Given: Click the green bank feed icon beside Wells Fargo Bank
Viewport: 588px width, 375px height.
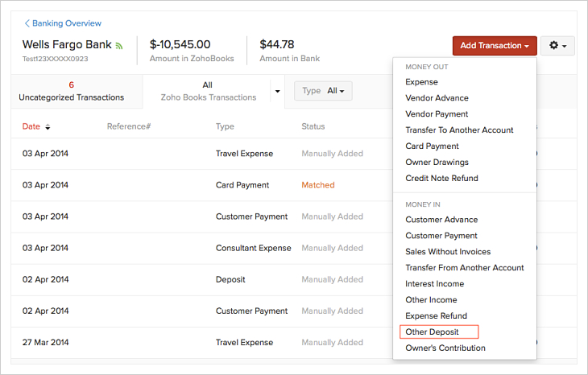Looking at the screenshot, I should 119,46.
